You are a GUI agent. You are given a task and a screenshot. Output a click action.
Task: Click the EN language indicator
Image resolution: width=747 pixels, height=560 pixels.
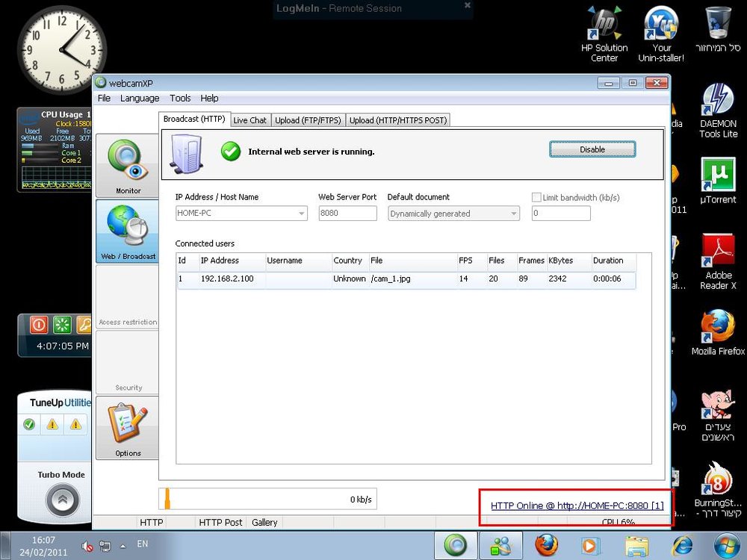(x=142, y=544)
